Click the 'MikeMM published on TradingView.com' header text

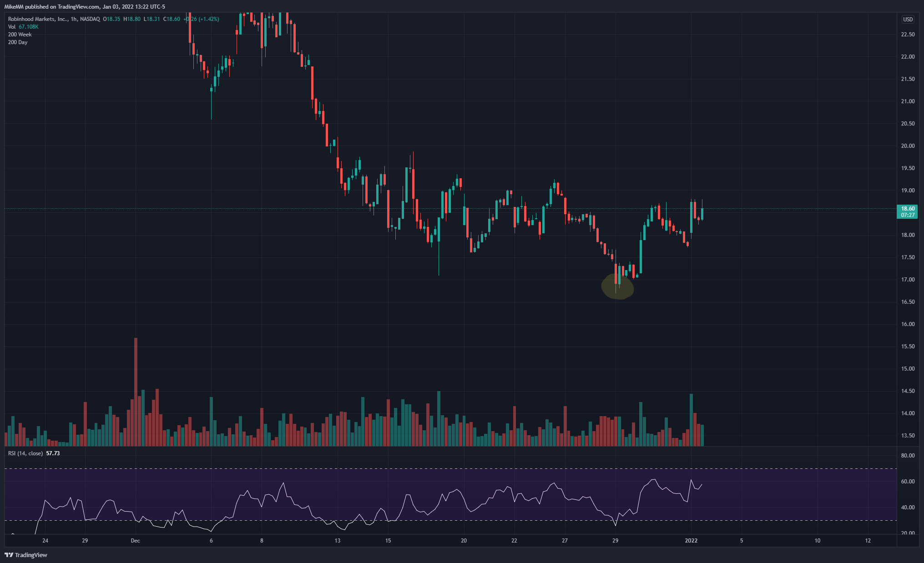pyautogui.click(x=52, y=7)
